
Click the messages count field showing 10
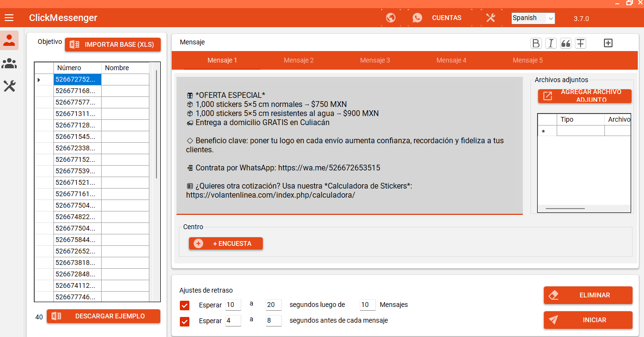pyautogui.click(x=367, y=305)
